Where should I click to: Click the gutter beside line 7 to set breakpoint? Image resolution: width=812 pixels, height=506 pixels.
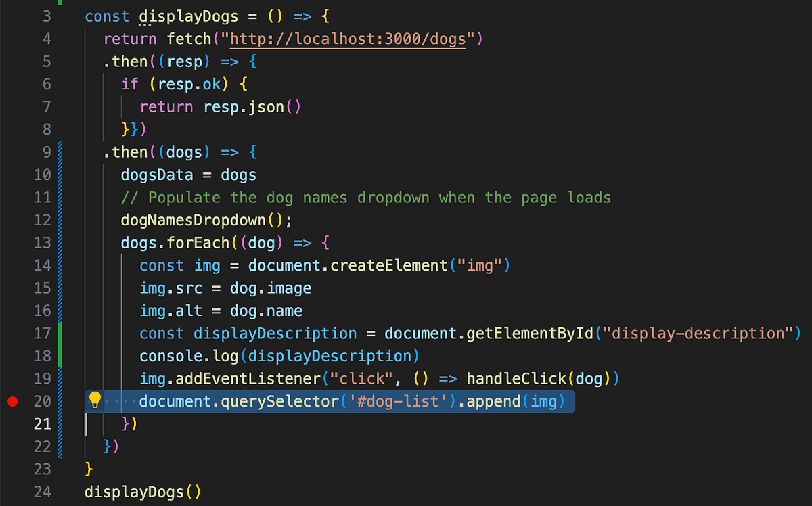(x=12, y=106)
